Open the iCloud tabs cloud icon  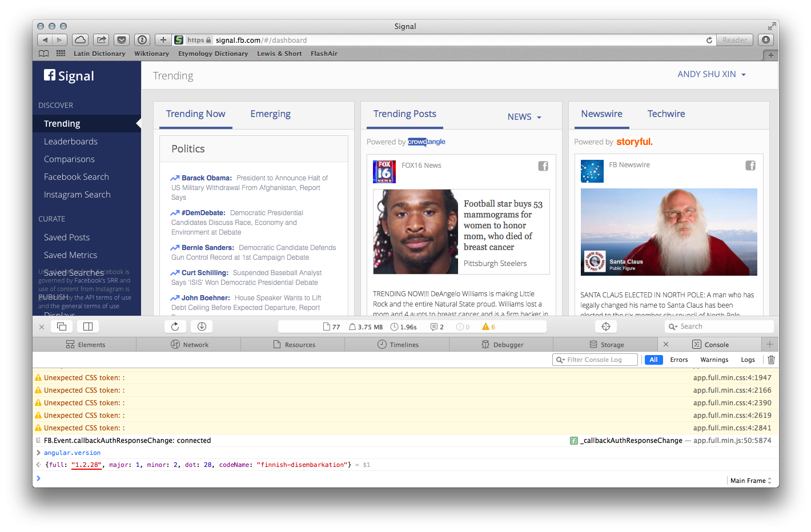tap(81, 40)
